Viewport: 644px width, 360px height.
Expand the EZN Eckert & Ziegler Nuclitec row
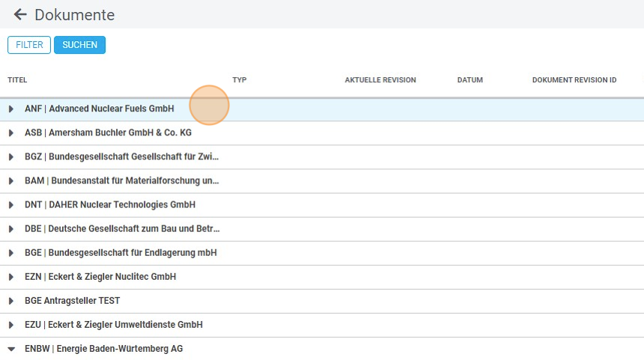point(11,277)
